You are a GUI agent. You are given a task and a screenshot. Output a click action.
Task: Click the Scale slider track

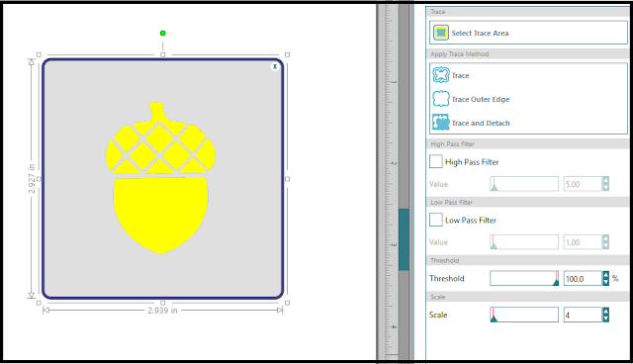[524, 315]
